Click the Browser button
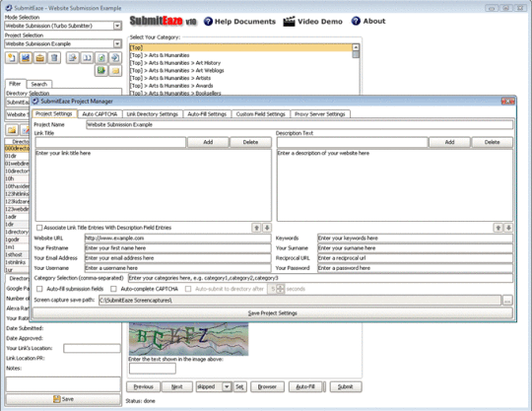The height and width of the screenshot is (411, 532). (267, 387)
